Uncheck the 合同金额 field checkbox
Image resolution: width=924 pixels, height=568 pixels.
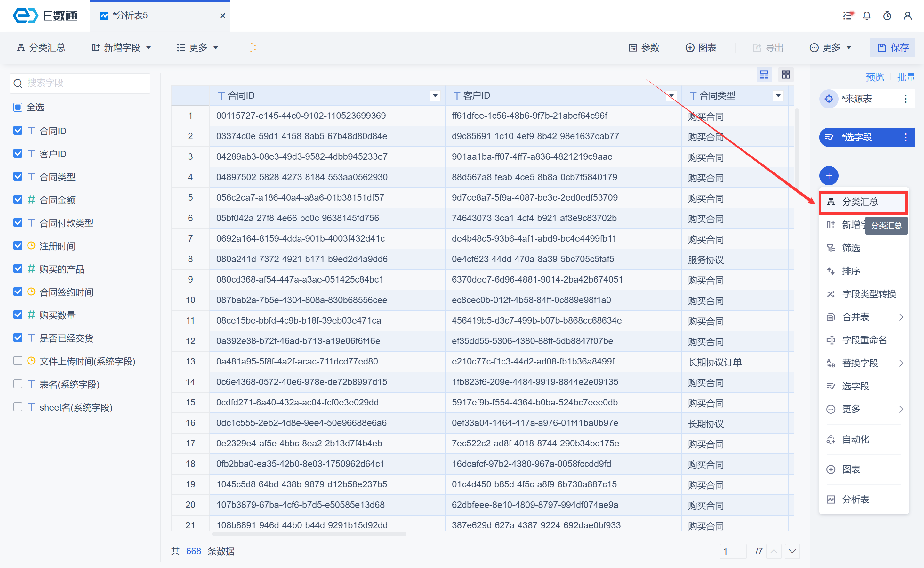[x=18, y=199]
